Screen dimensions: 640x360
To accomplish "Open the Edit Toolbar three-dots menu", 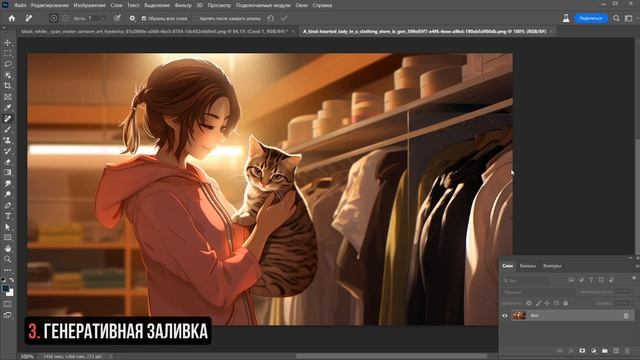I will click(x=8, y=270).
